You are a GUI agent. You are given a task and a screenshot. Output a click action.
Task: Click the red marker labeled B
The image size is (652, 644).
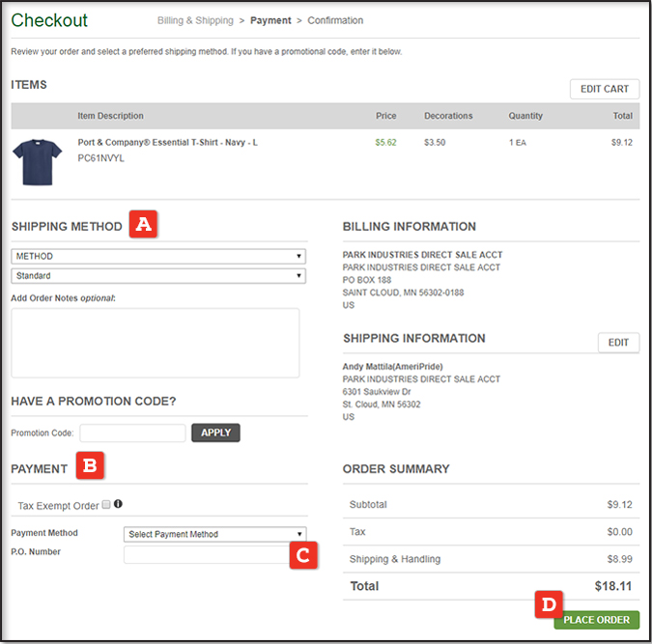90,467
